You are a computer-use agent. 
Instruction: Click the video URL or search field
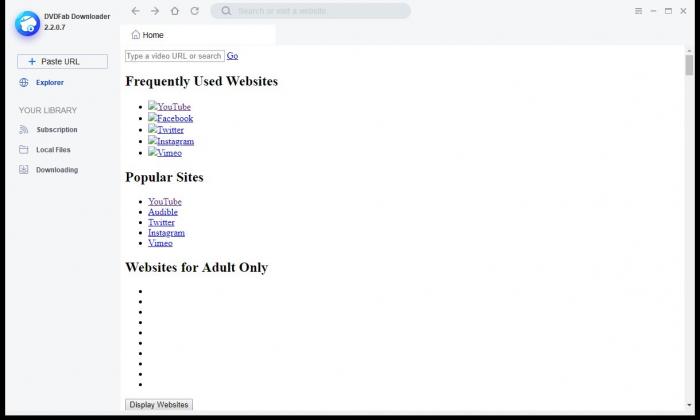coord(175,56)
